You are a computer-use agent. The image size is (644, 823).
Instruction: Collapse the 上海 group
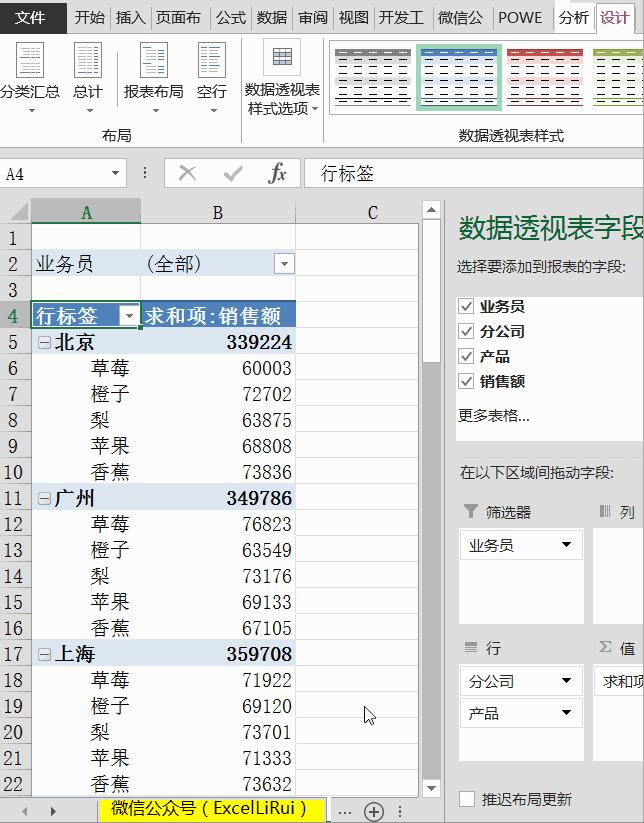coord(45,654)
